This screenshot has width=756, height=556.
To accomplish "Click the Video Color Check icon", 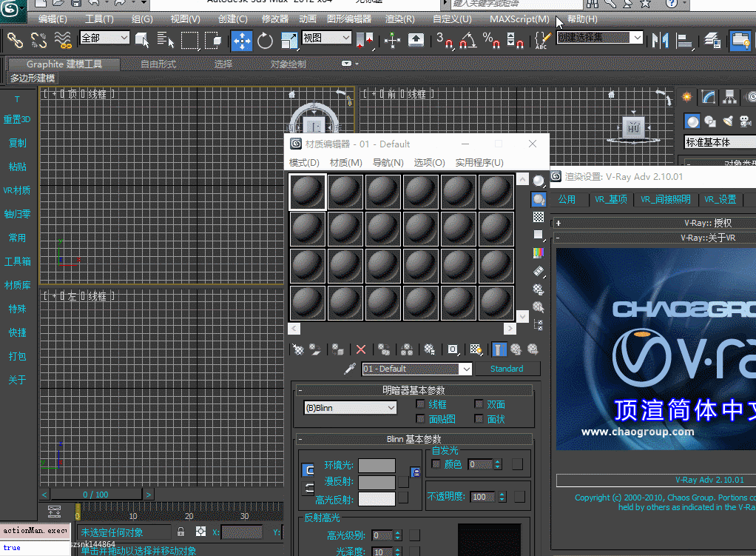I will pos(538,253).
